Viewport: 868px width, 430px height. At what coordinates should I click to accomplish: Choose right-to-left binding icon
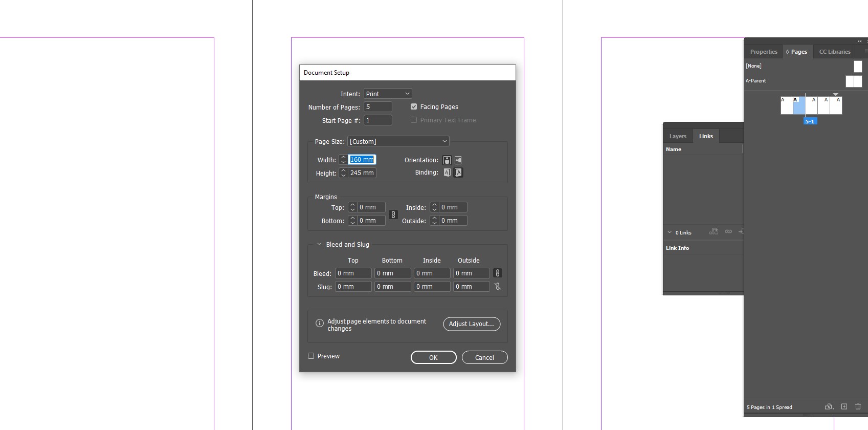click(x=458, y=173)
